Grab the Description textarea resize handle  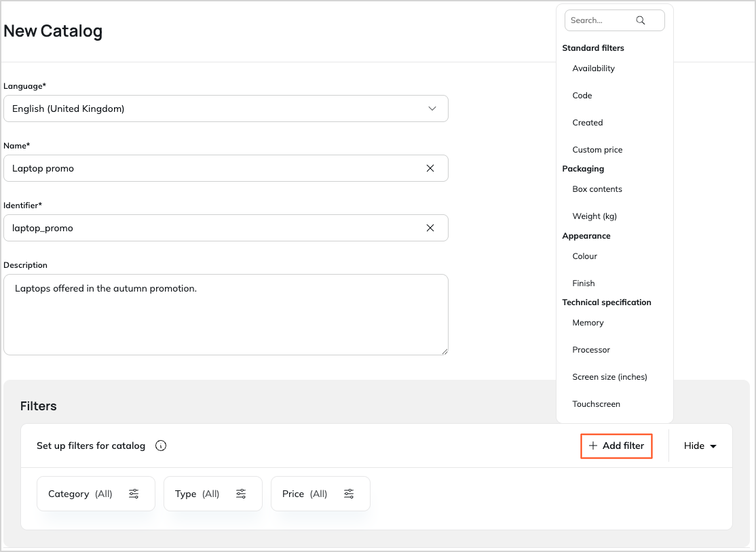tap(445, 351)
